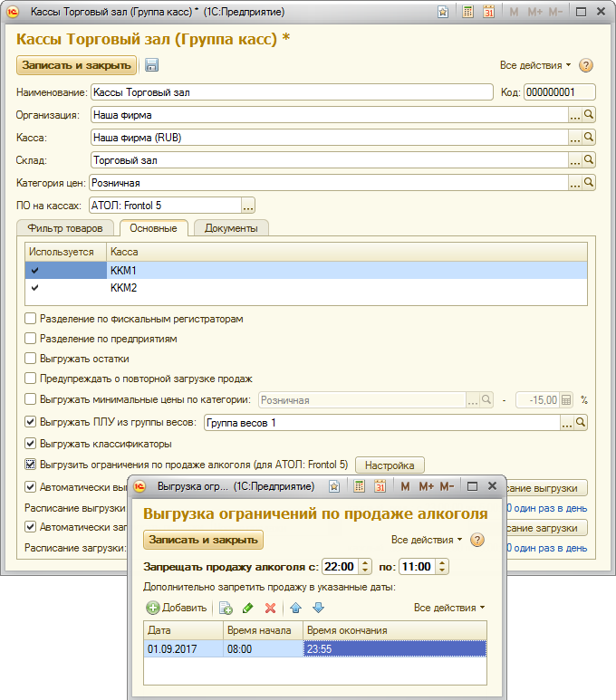Viewport: 616px width, 700px height.
Task: Click select button for Организация field
Action: 575,115
